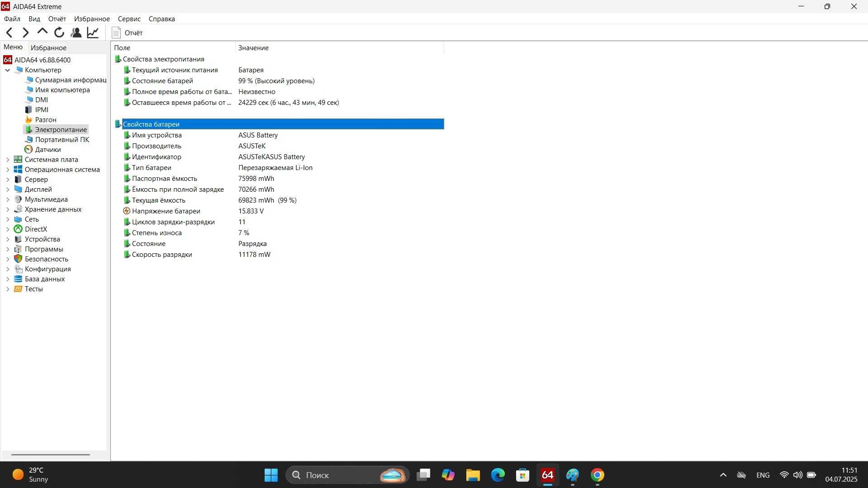
Task: Show hidden tray icons chevron
Action: [723, 475]
